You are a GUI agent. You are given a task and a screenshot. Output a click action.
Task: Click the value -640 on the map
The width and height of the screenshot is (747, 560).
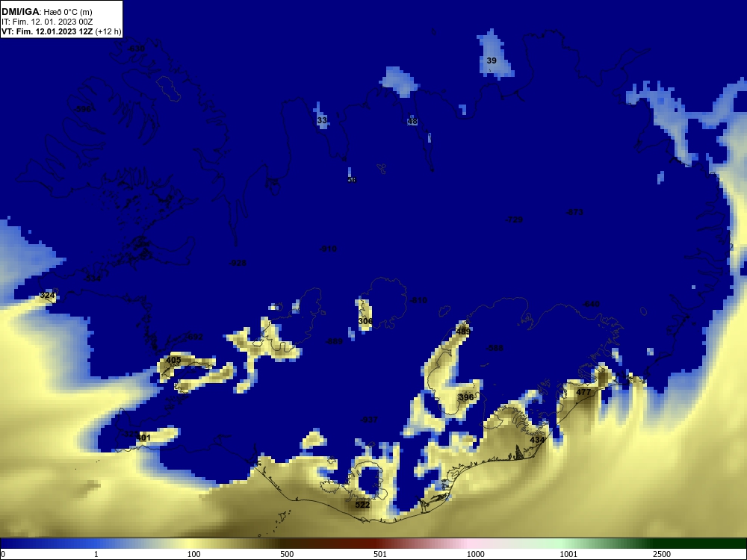coord(591,304)
